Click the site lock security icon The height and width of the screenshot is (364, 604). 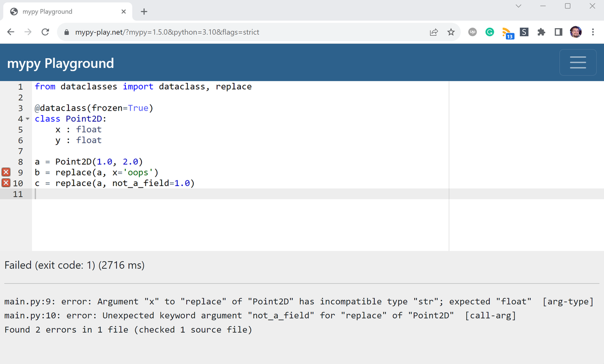click(x=66, y=32)
